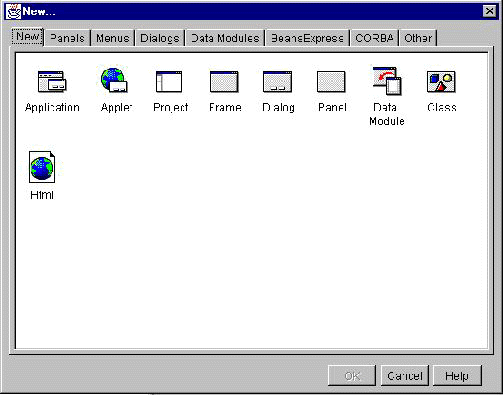This screenshot has height=395, width=503.
Task: Select the Application icon
Action: coord(52,82)
